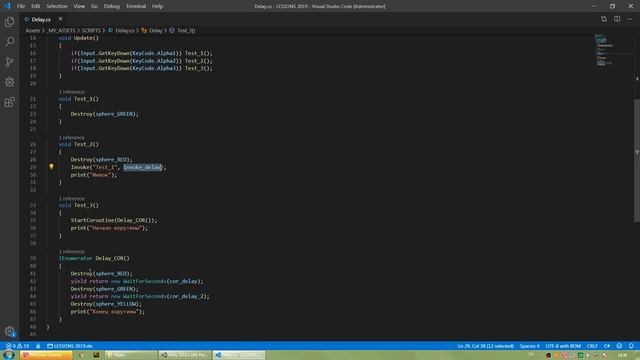
Task: Open the View menu
Action: (79, 6)
